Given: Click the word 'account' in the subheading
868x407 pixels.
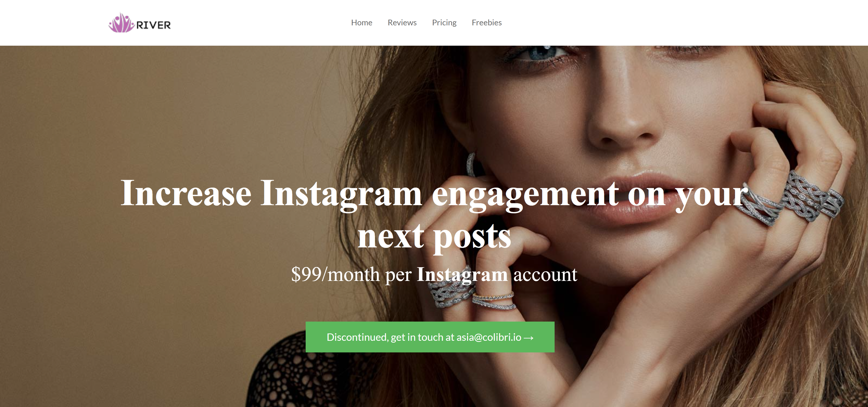Looking at the screenshot, I should (545, 274).
